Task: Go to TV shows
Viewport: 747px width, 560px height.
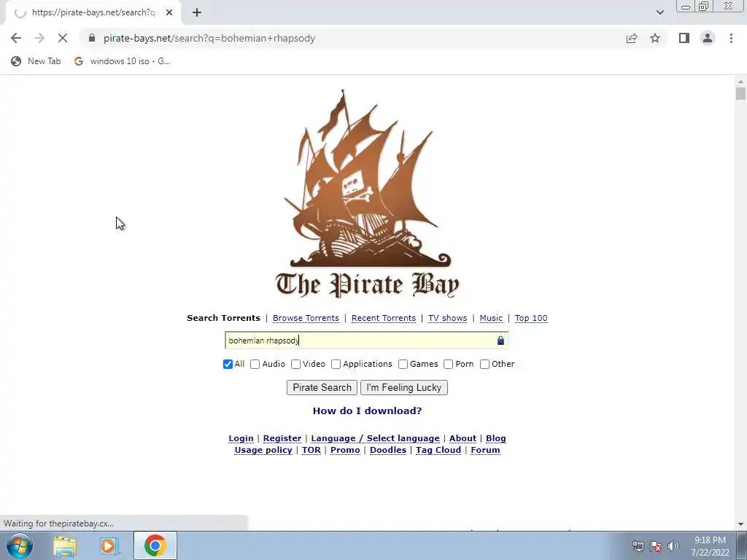Action: click(x=447, y=318)
